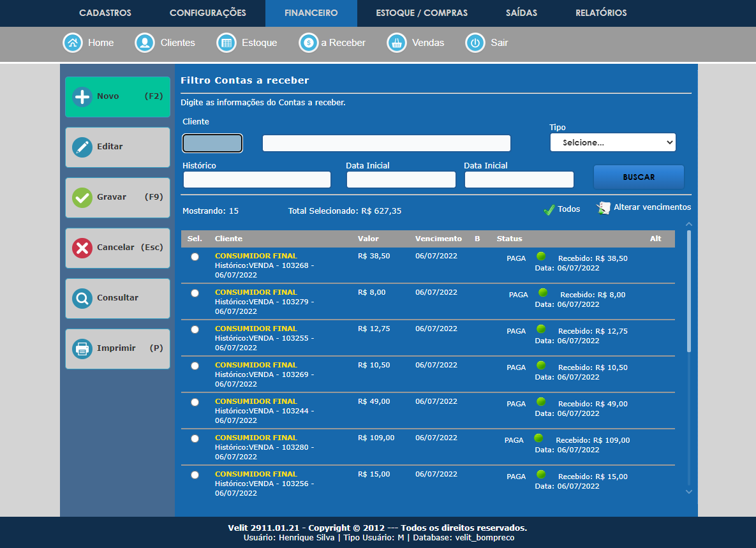
Task: Open the a Receber coin icon
Action: (x=309, y=43)
